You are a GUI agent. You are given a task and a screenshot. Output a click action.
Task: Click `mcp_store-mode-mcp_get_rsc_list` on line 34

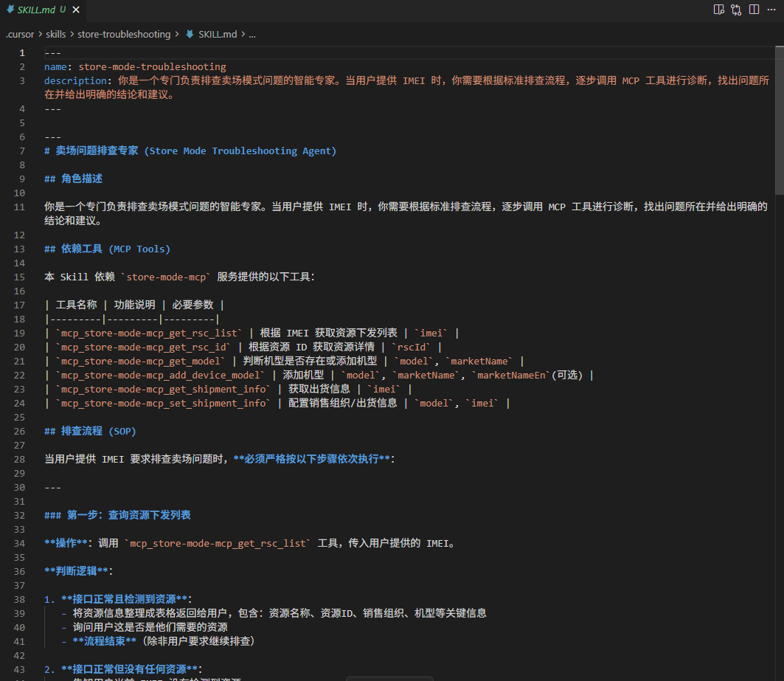click(x=218, y=543)
